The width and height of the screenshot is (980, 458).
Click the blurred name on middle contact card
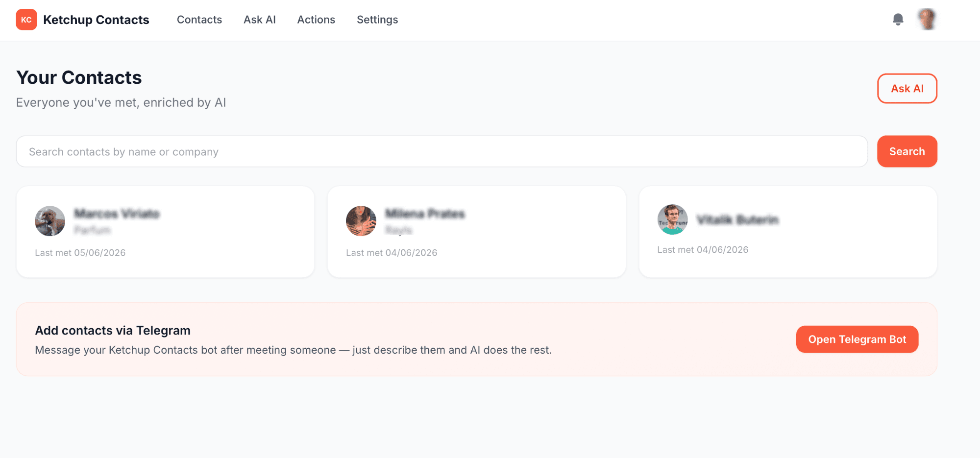(425, 214)
